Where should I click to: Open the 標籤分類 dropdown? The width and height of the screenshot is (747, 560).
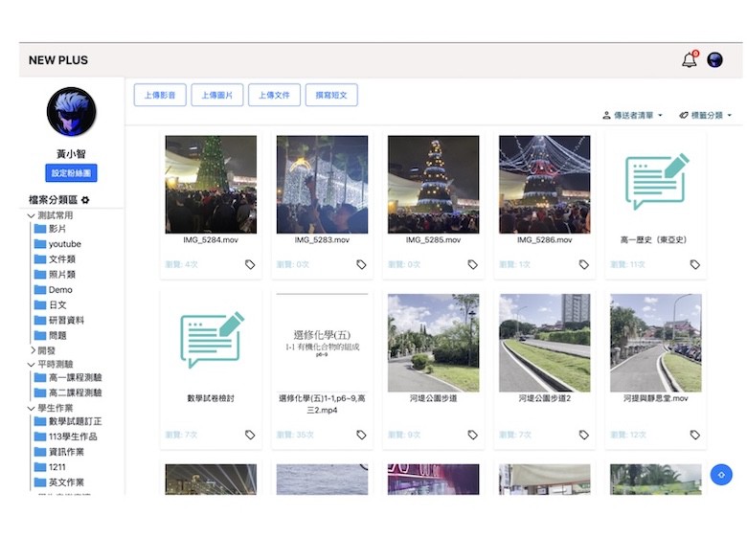[x=705, y=115]
